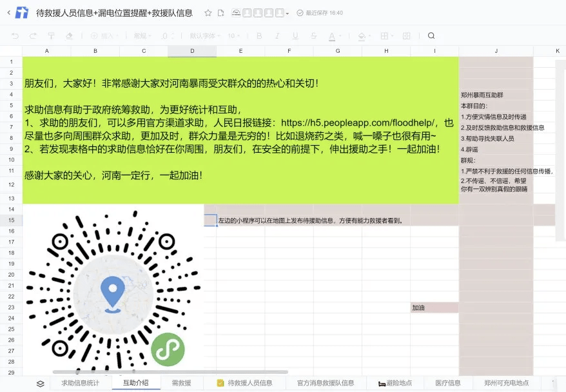
Task: Click the first collaborator avatar
Action: click(247, 13)
